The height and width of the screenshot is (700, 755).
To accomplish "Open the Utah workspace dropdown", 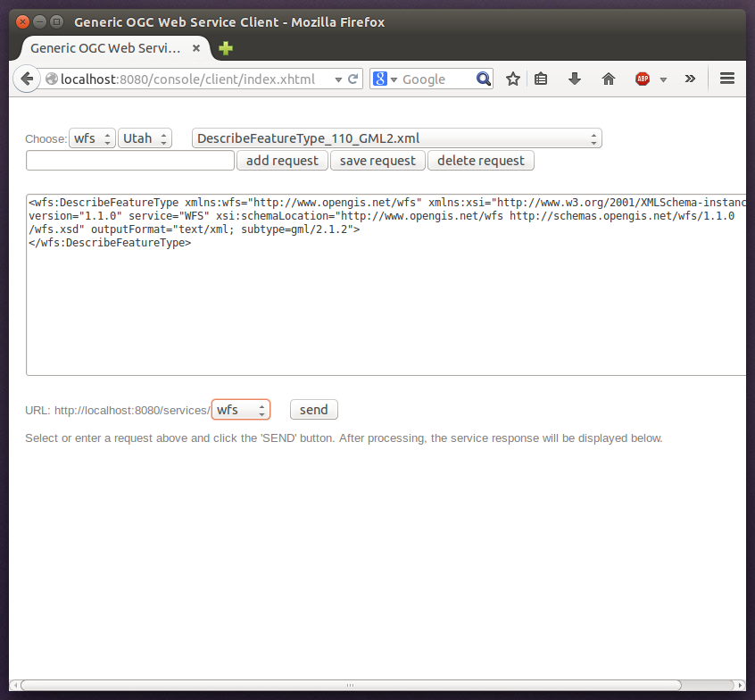I will (145, 138).
